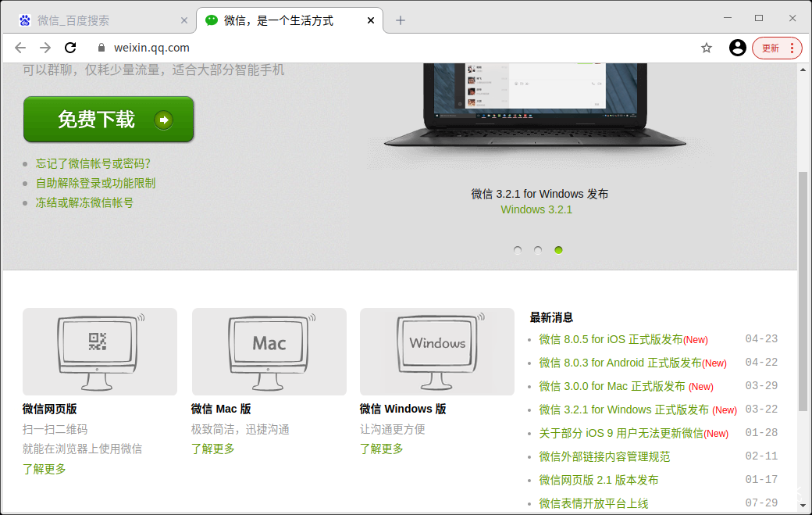
Task: Maximize the browser window
Action: (759, 18)
